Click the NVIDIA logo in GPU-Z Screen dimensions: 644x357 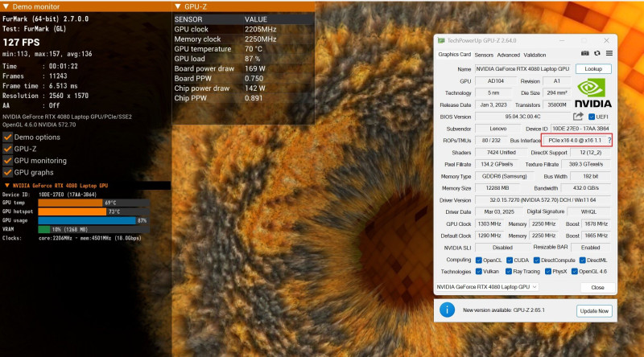(592, 92)
